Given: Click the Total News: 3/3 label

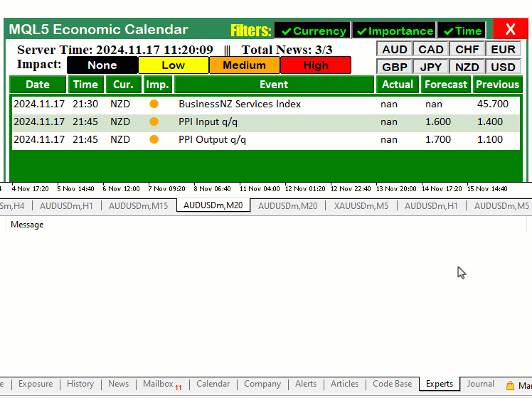Looking at the screenshot, I should tap(287, 50).
